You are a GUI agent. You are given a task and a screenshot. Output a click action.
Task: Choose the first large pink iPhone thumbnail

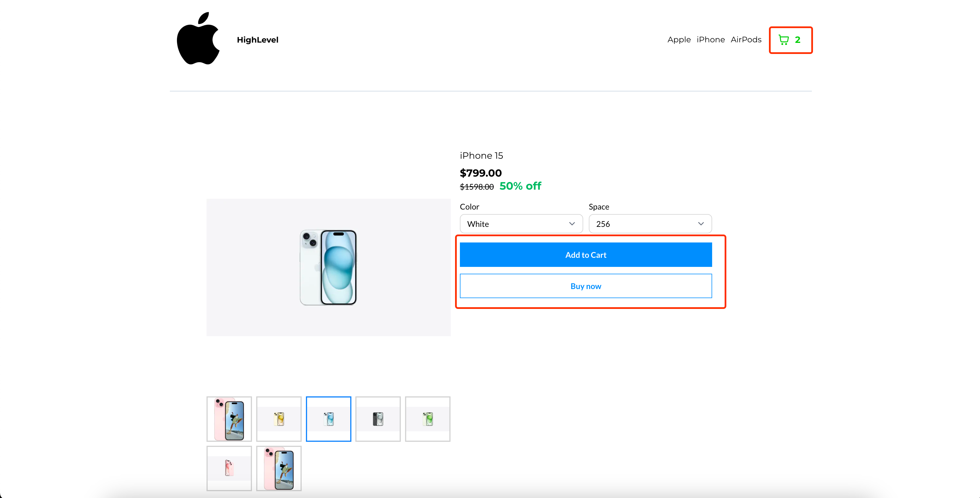pyautogui.click(x=229, y=419)
